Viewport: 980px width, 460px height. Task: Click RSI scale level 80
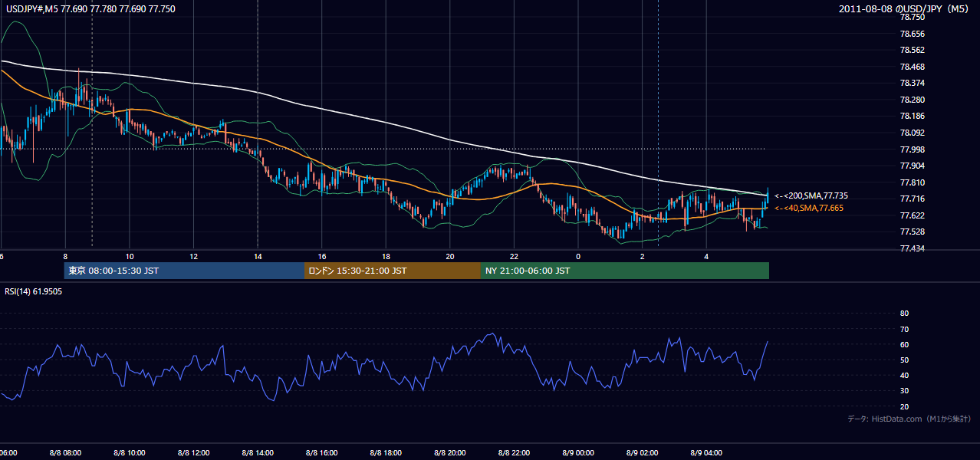tap(904, 314)
